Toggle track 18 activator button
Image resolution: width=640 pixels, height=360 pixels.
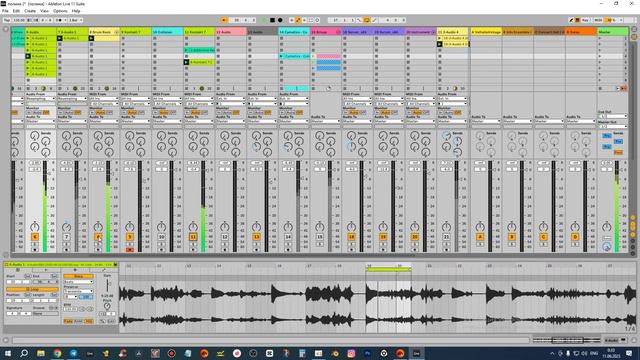pos(351,237)
